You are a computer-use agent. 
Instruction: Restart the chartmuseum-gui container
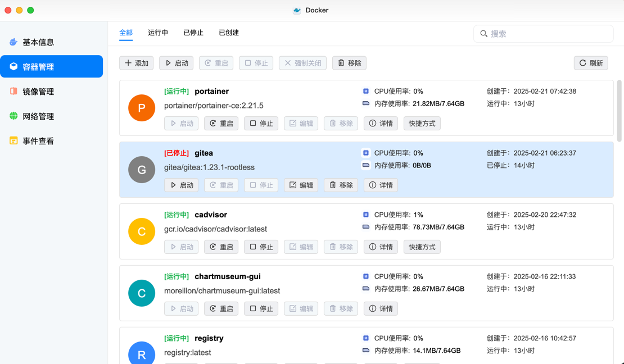(x=221, y=308)
